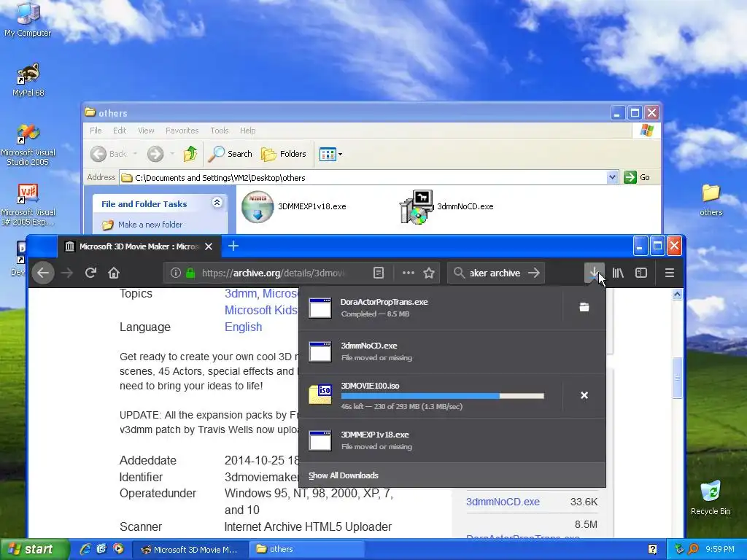747x560 pixels.
Task: Select 3dmmNoCD.exe in downloads panel
Action: [x=452, y=351]
